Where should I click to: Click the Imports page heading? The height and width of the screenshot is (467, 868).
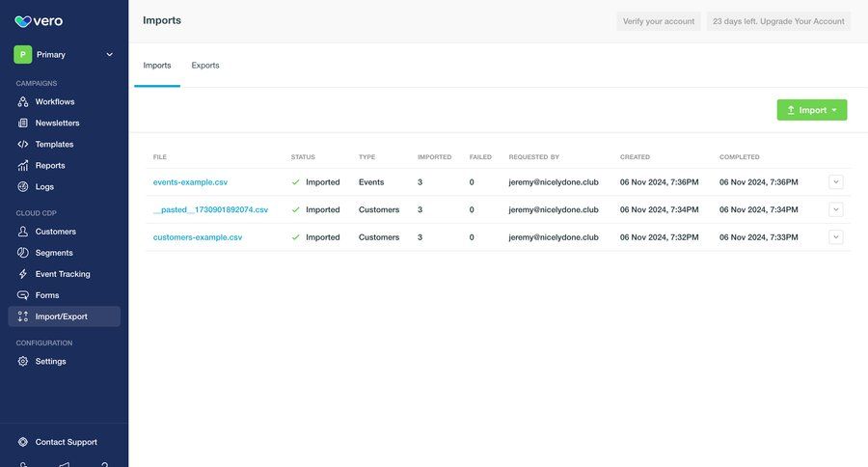pyautogui.click(x=162, y=20)
